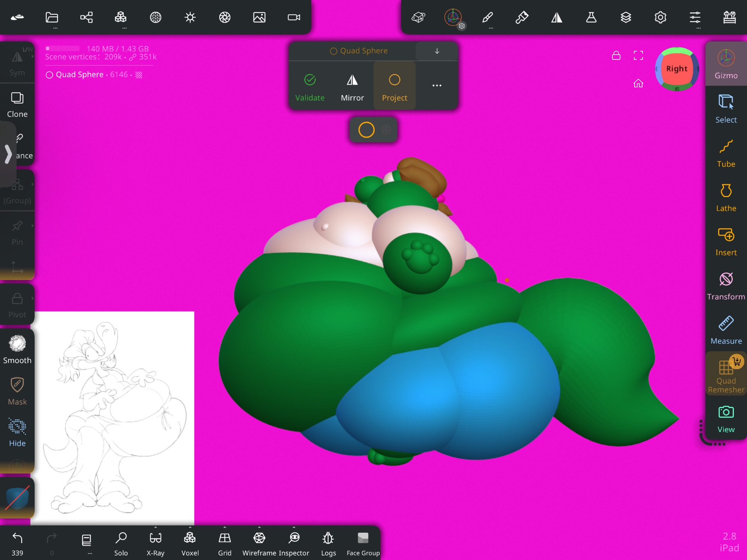Toggle the Grid display
This screenshot has height=560, width=747.
coord(224,542)
